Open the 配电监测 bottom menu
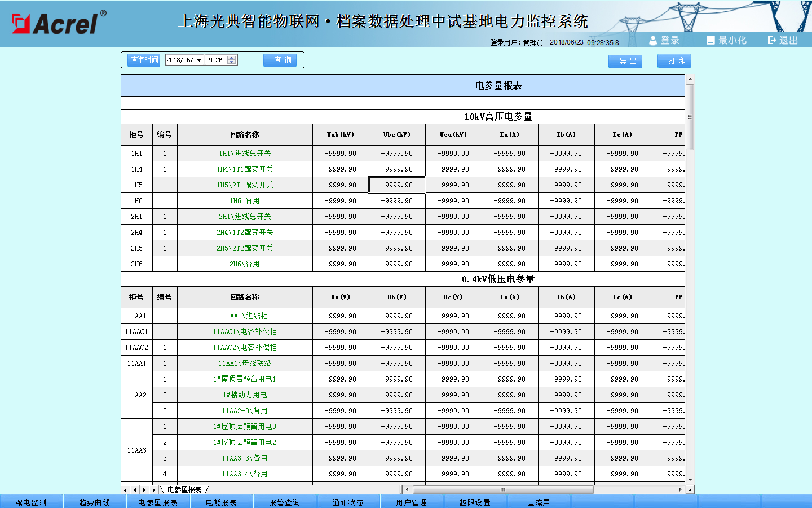The height and width of the screenshot is (508, 812). click(31, 502)
